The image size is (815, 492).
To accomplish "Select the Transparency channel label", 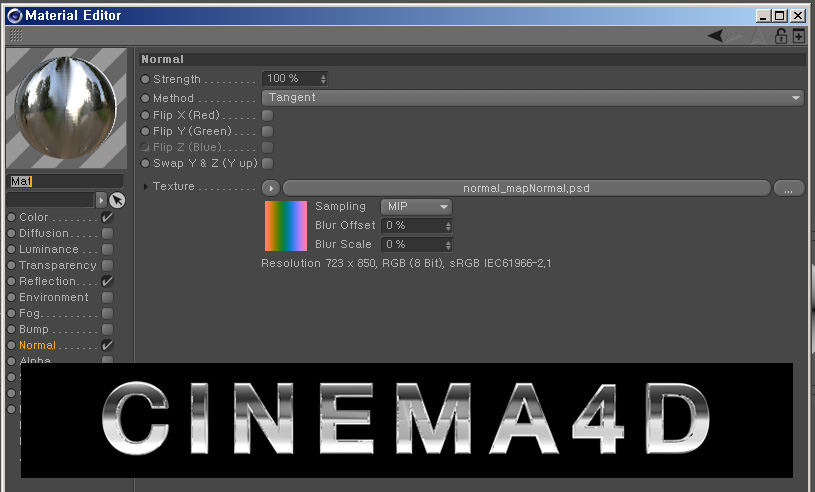I will [x=58, y=265].
